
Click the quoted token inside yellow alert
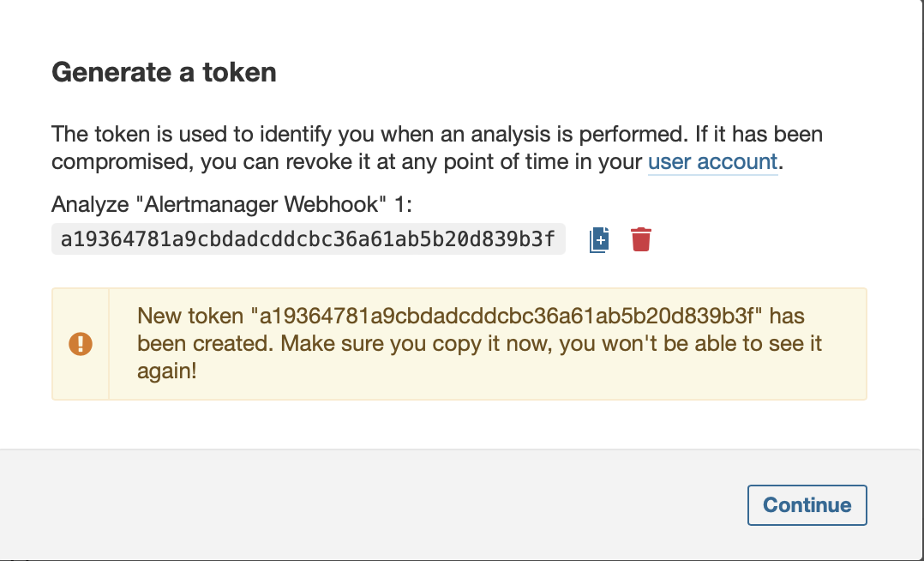pos(507,317)
